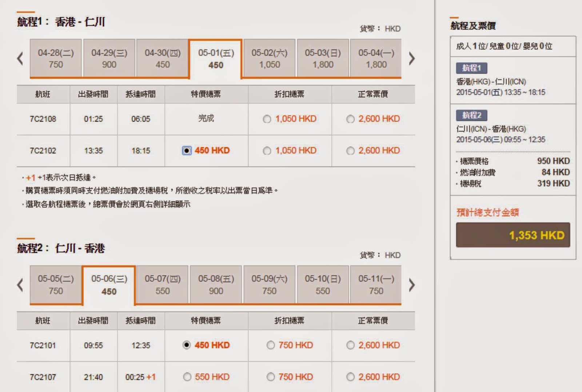This screenshot has height=392, width=582.
Task: Click the previous dates arrow for Incheon - Hong Kong
Action: point(20,285)
